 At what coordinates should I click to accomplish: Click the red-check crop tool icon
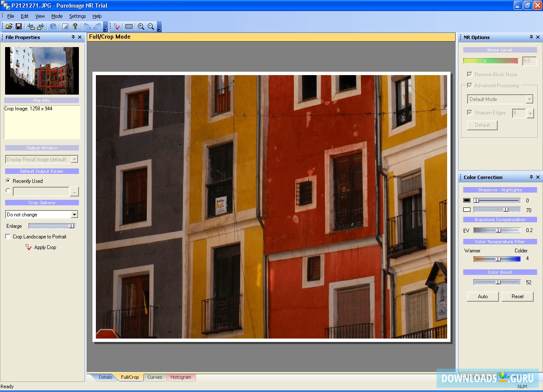(x=117, y=26)
